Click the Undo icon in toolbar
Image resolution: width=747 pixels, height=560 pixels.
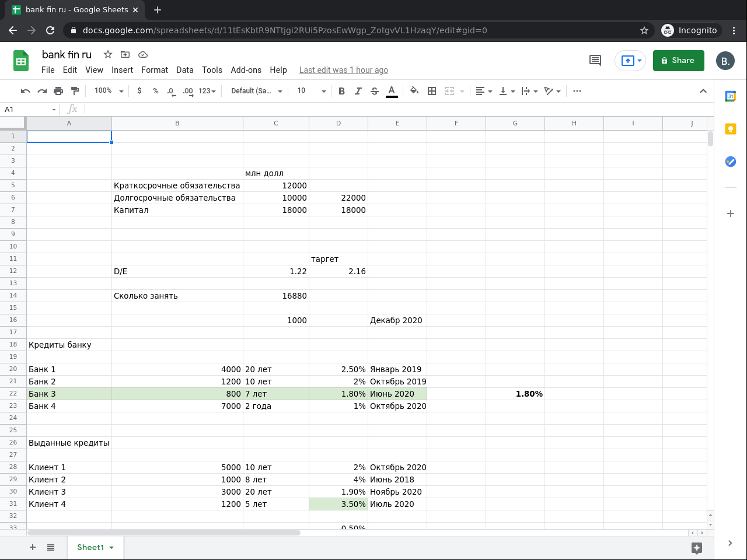pos(25,91)
